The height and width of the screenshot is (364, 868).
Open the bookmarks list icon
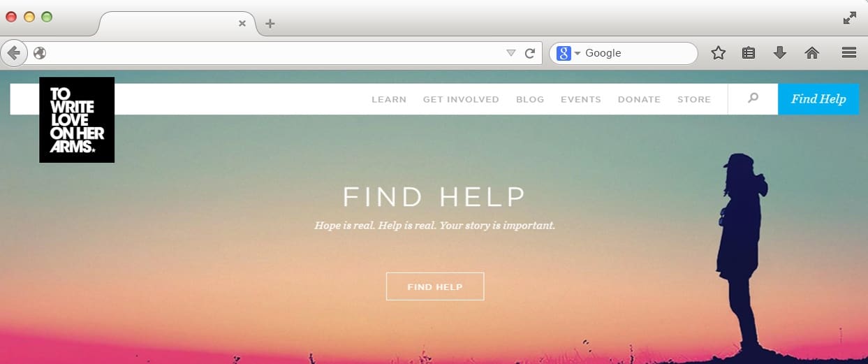tap(749, 53)
